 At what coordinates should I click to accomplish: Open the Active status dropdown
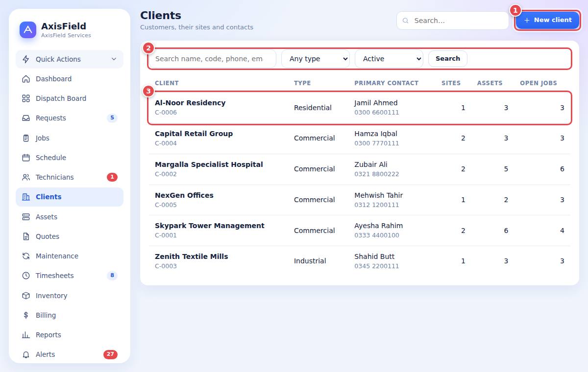tap(389, 59)
